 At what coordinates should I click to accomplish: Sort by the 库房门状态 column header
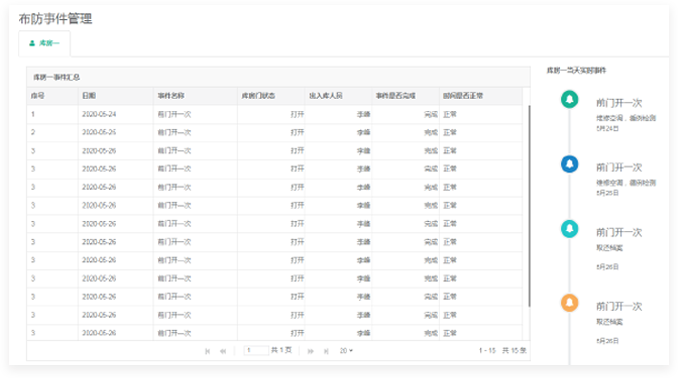271,96
